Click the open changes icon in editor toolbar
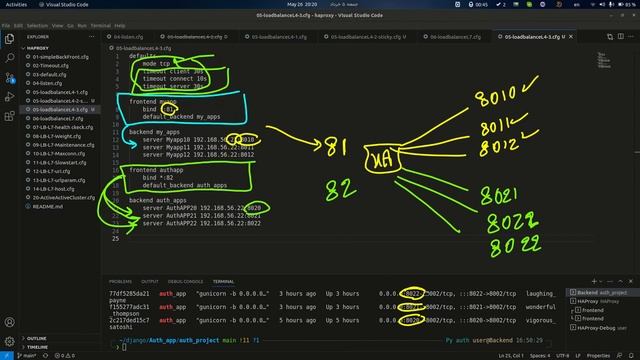This screenshot has height=360, width=640. point(610,37)
